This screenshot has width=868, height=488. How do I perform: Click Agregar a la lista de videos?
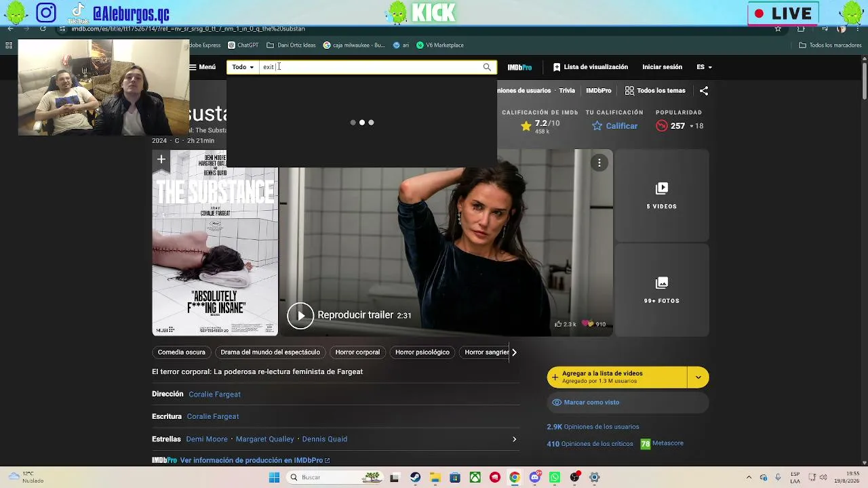616,378
